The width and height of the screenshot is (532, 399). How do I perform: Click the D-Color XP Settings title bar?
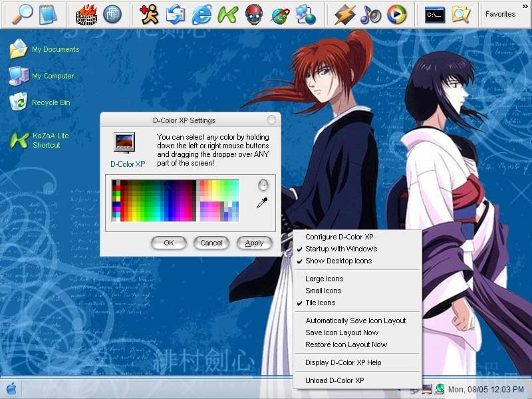(x=184, y=120)
